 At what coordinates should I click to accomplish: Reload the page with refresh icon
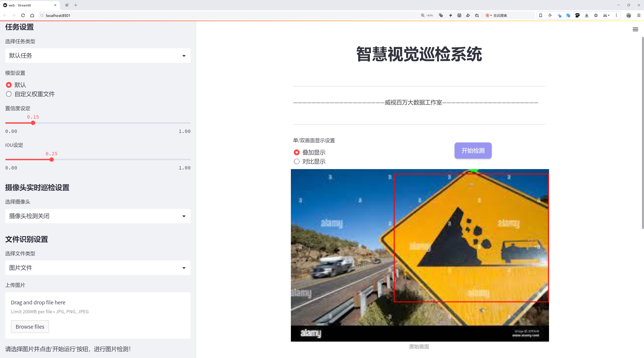click(x=23, y=16)
